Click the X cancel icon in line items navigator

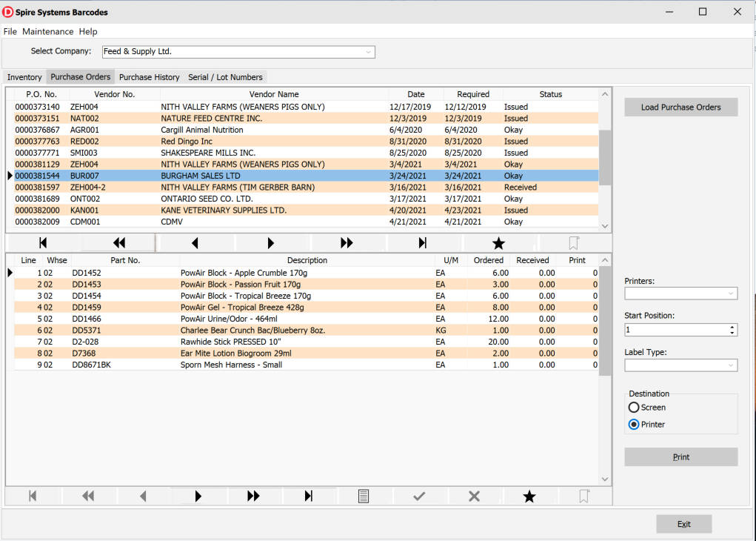[x=474, y=496]
